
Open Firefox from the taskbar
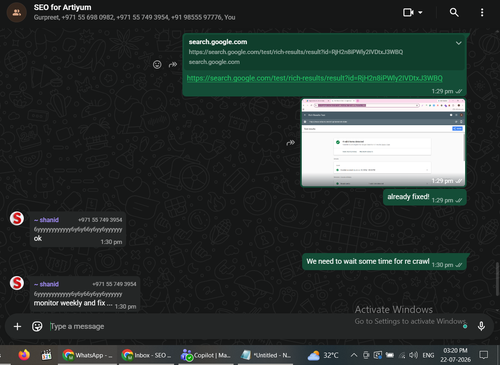[x=24, y=355]
